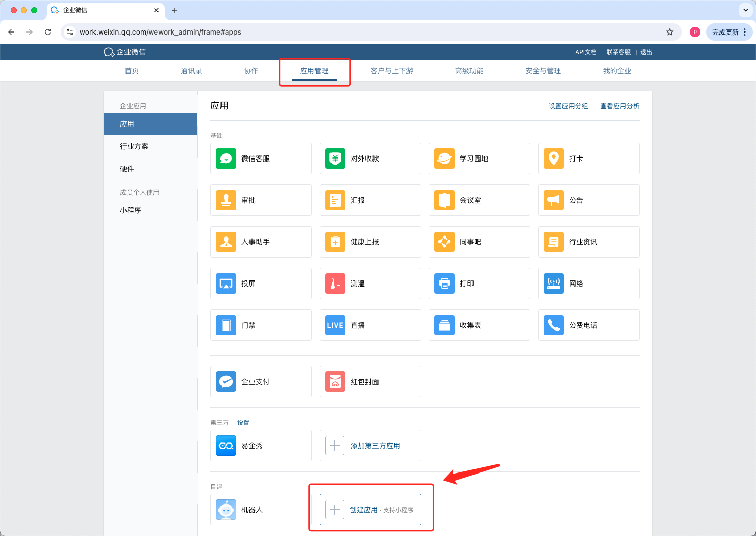Click the 完成更新 browser button

click(x=730, y=32)
